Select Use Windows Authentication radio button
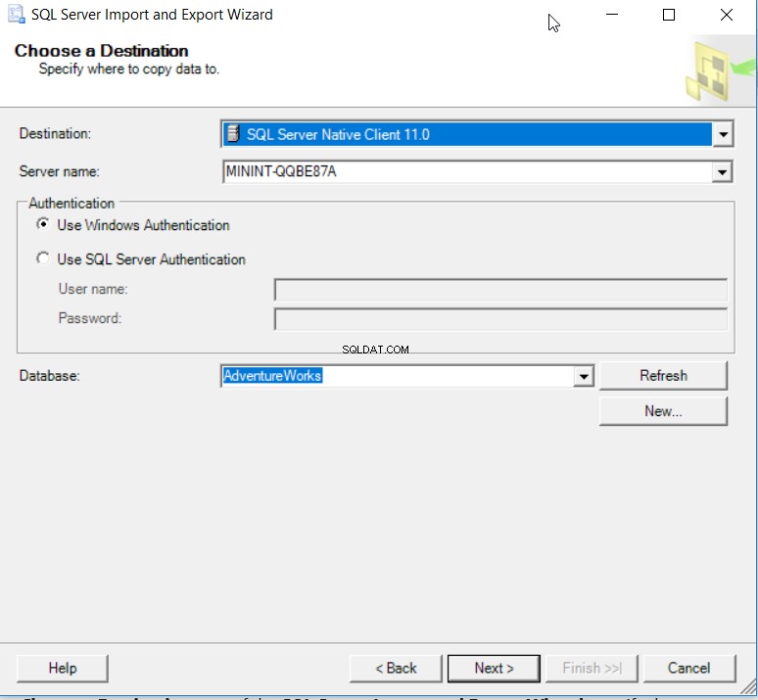 [43, 224]
